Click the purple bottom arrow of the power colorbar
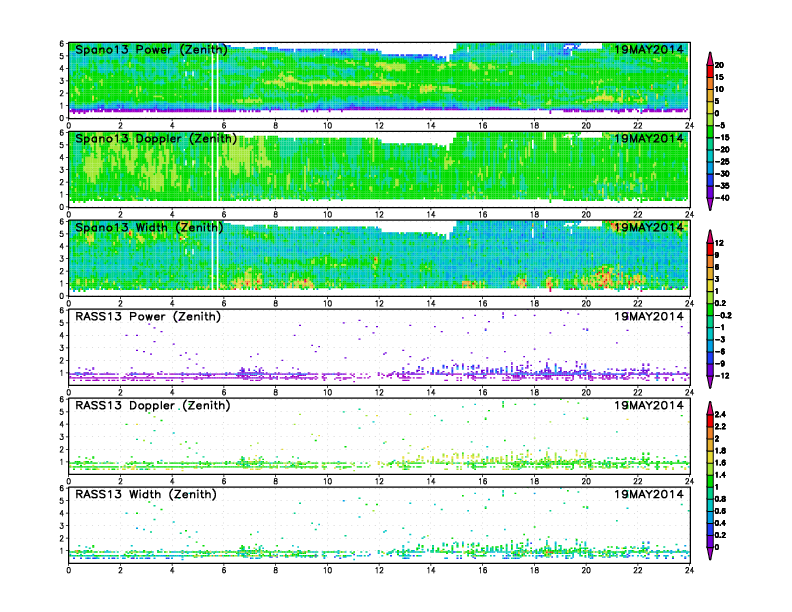Screen dimensions: 792x612 (710, 204)
